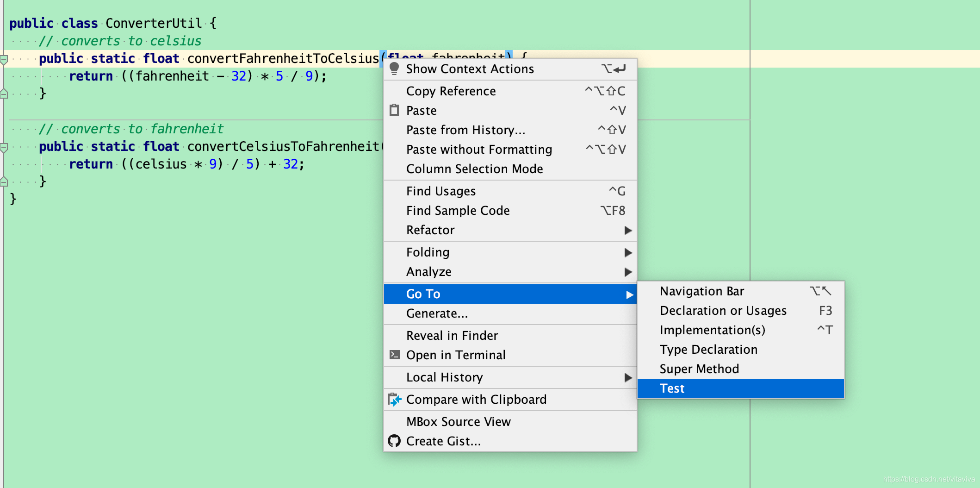Select Reveal in Finder
The height and width of the screenshot is (488, 980).
[x=510, y=336]
